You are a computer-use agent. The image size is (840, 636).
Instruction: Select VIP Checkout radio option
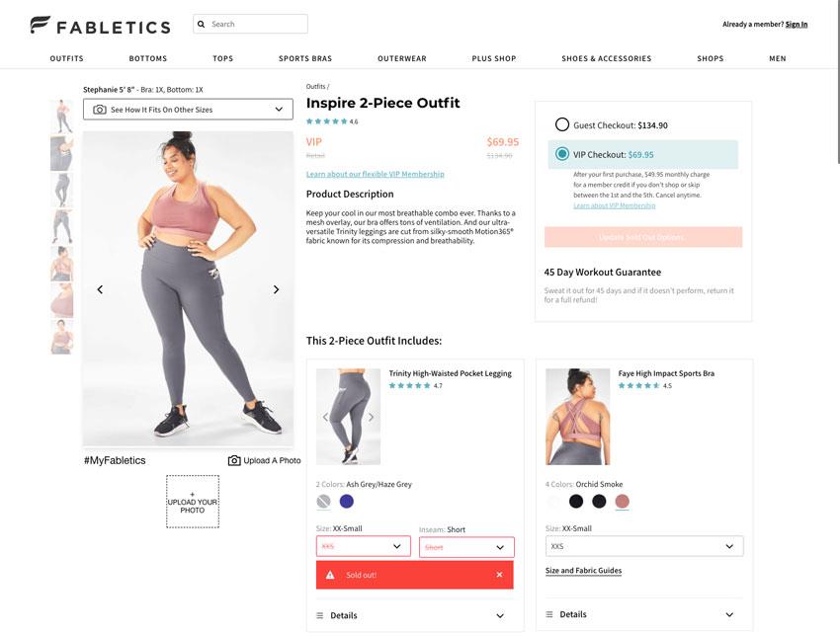562,154
